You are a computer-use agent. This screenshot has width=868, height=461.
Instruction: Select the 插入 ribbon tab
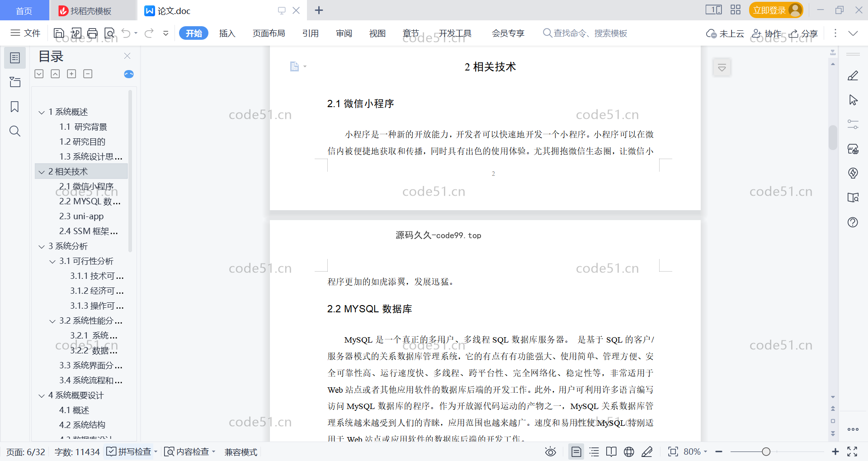click(x=227, y=33)
